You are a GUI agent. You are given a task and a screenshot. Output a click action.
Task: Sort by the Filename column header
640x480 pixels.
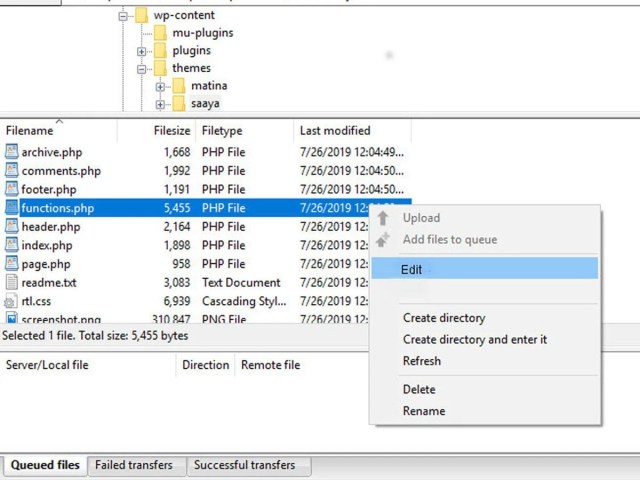coord(59,131)
